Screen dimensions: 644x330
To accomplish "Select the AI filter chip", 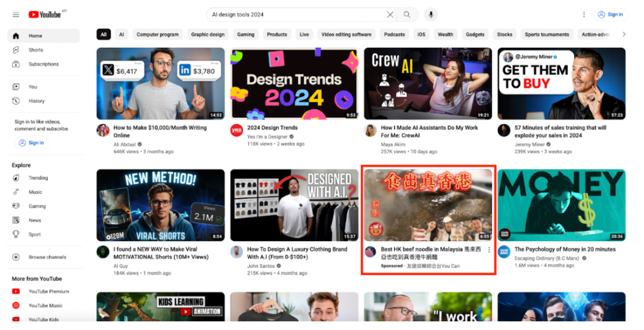I will click(x=121, y=35).
